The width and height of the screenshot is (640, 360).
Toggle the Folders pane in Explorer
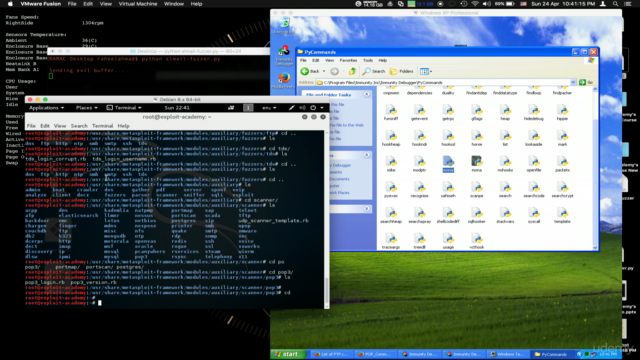coord(401,71)
